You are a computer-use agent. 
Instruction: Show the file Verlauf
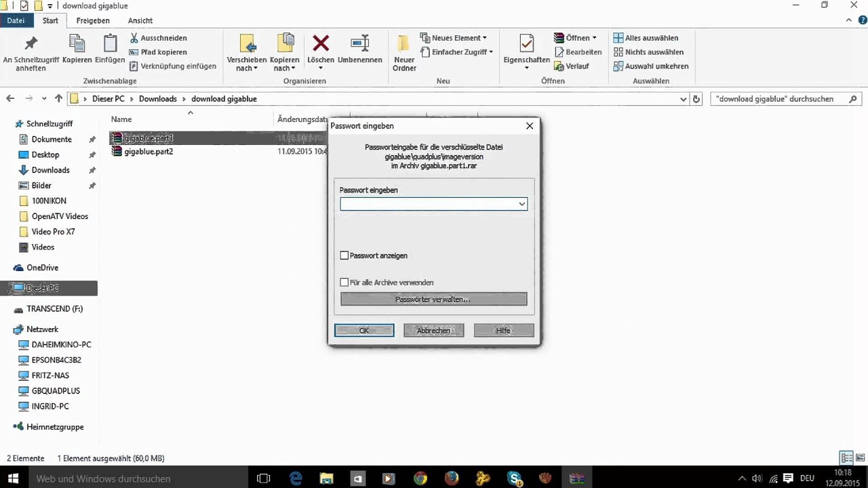tap(572, 66)
